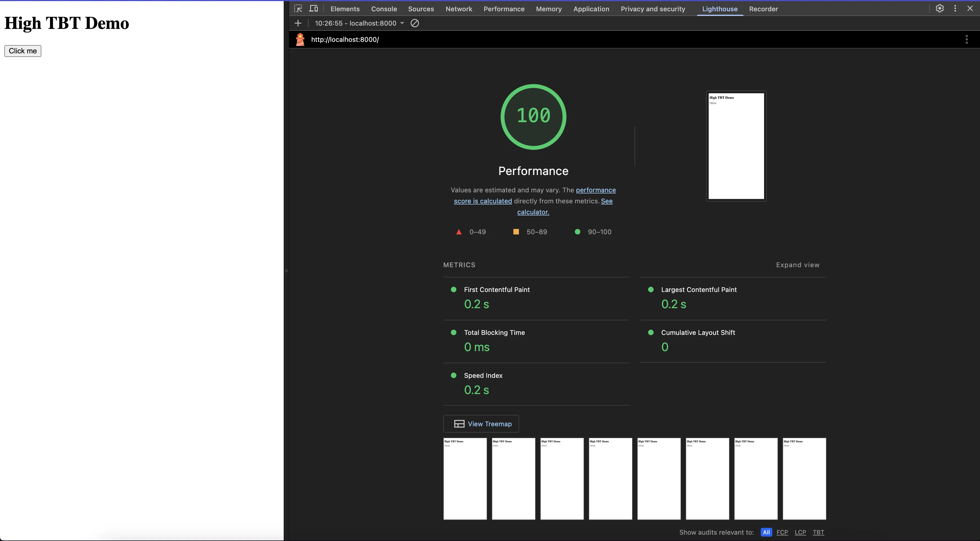This screenshot has width=980, height=541.
Task: Show All audits filter
Action: coord(766,532)
